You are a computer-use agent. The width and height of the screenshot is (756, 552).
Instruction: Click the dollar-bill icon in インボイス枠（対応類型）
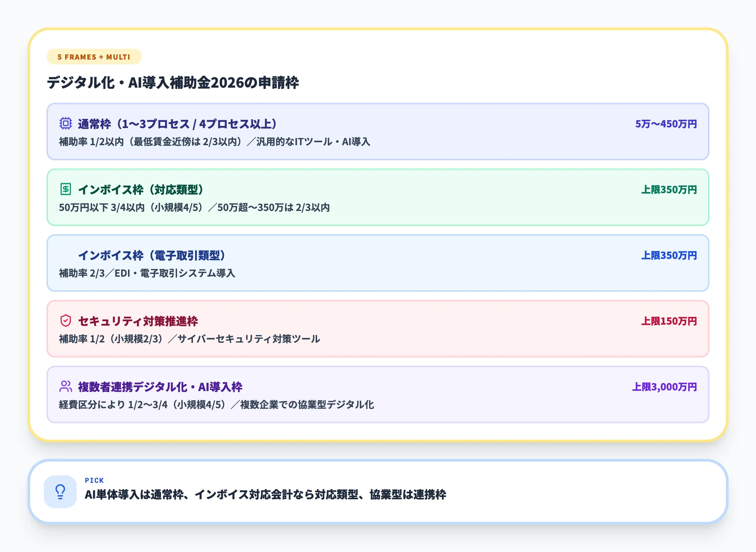(66, 189)
